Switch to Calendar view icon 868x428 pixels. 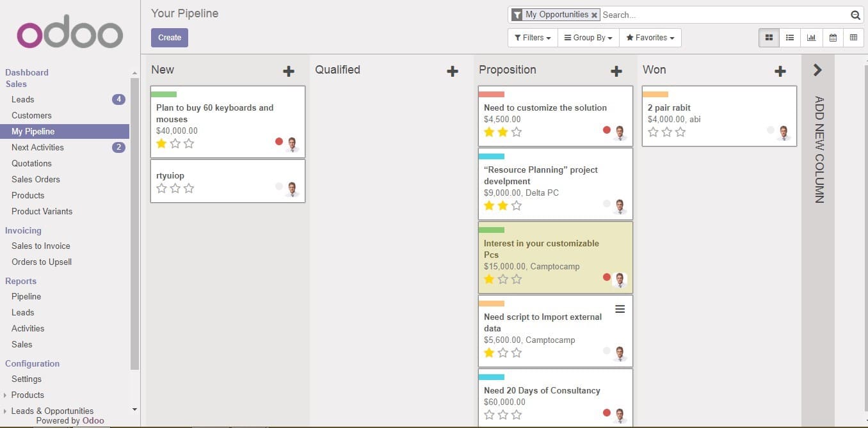click(833, 38)
